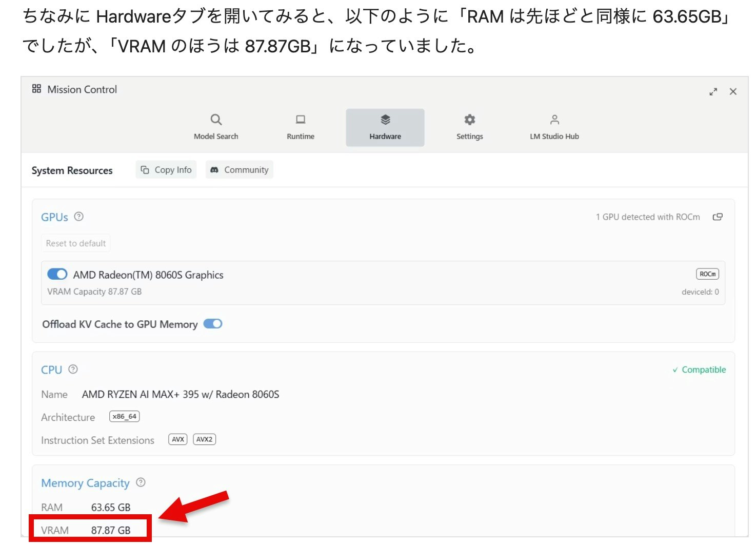
Task: Click the 'AMD RYZEN AI MAX+ 395' CPU name
Action: click(x=181, y=394)
